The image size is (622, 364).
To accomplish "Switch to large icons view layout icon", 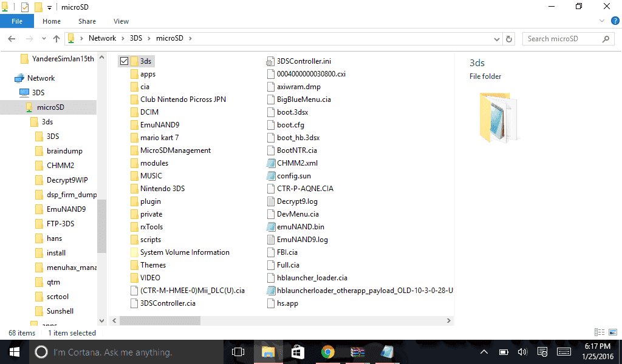I will 613,332.
